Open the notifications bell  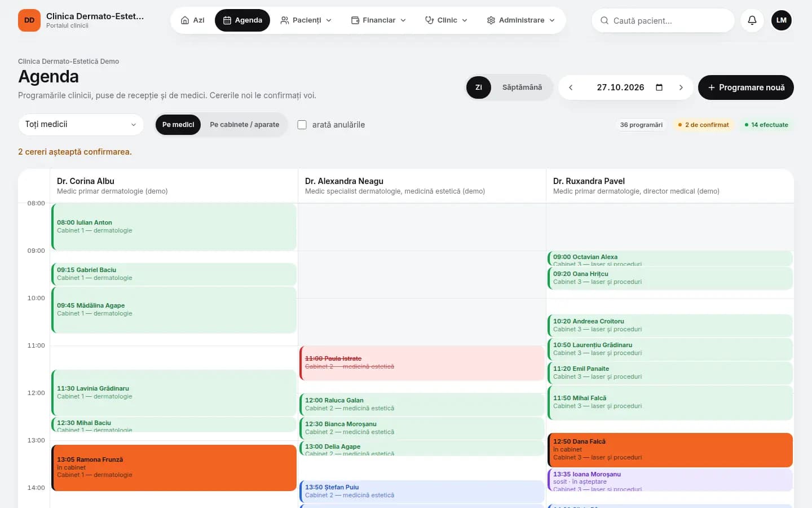coord(752,20)
